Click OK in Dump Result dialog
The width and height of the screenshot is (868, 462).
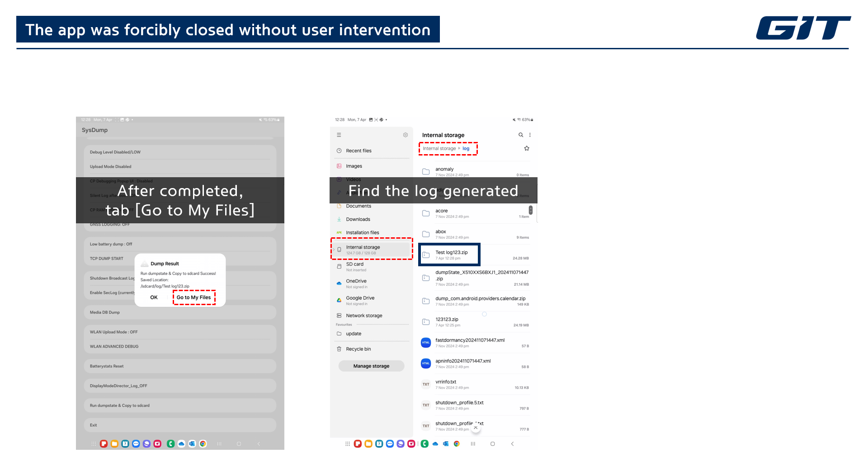coord(154,297)
